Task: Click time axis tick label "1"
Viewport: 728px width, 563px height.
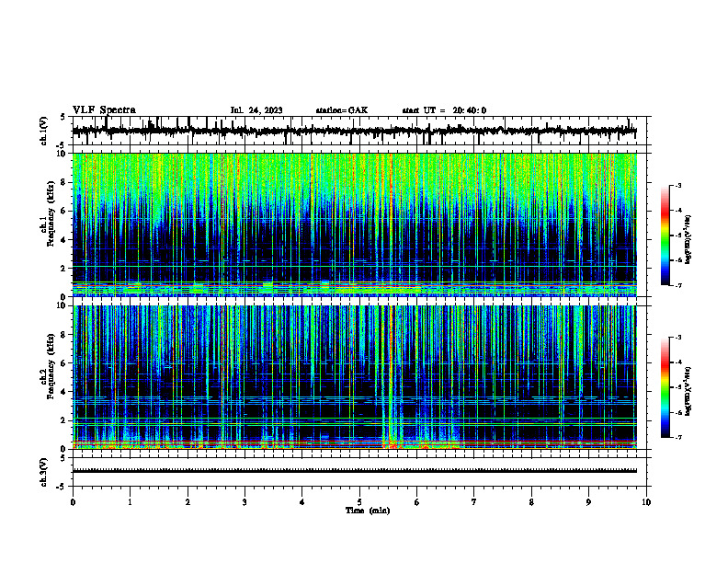Action: pyautogui.click(x=130, y=502)
